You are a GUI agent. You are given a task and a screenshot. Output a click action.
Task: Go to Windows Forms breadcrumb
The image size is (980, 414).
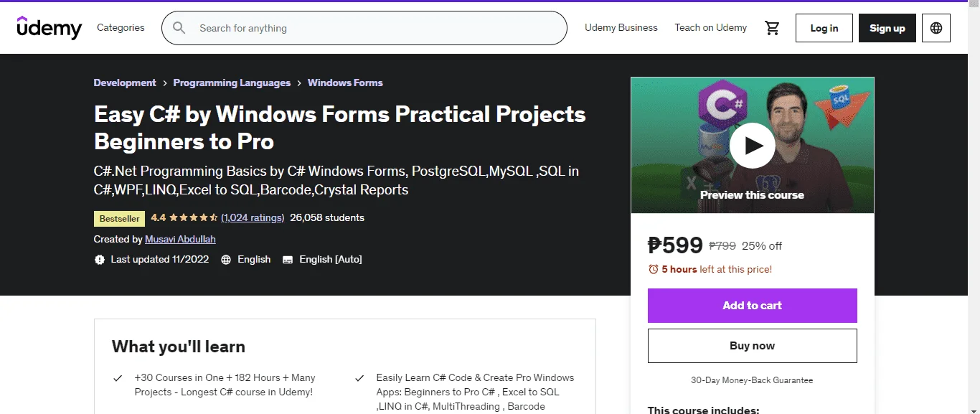tap(345, 83)
